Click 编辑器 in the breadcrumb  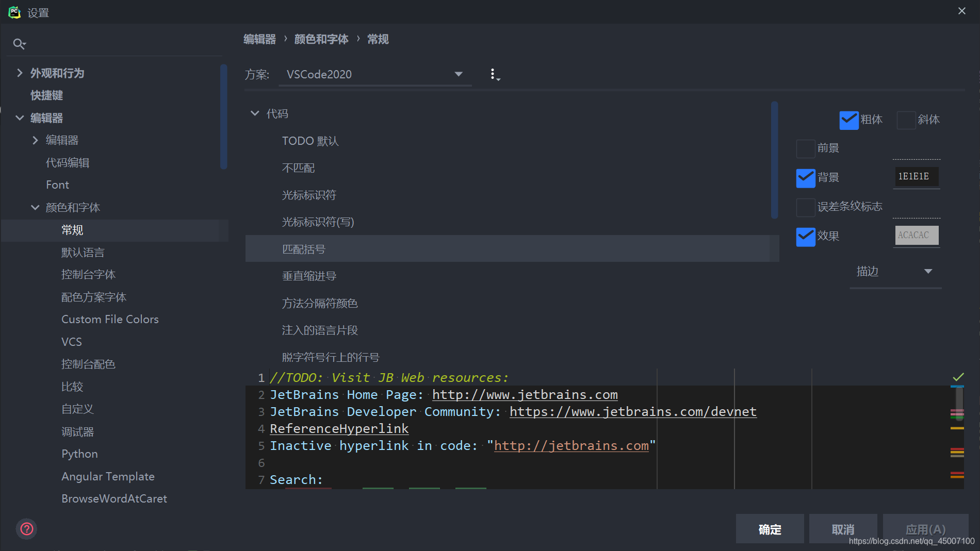tap(259, 39)
